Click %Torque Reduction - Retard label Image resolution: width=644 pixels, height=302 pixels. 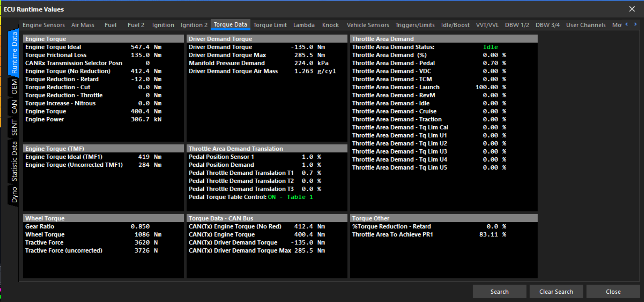(x=391, y=226)
